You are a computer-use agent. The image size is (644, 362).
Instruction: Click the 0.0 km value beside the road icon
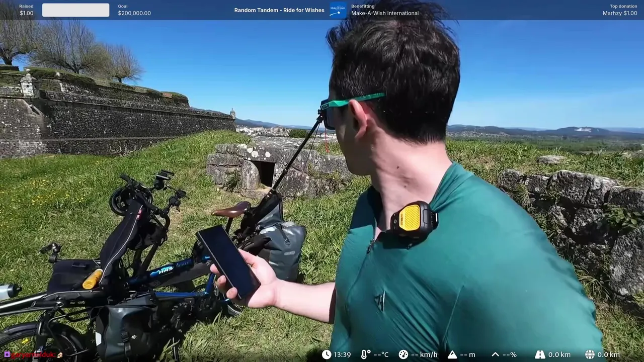[x=559, y=354]
